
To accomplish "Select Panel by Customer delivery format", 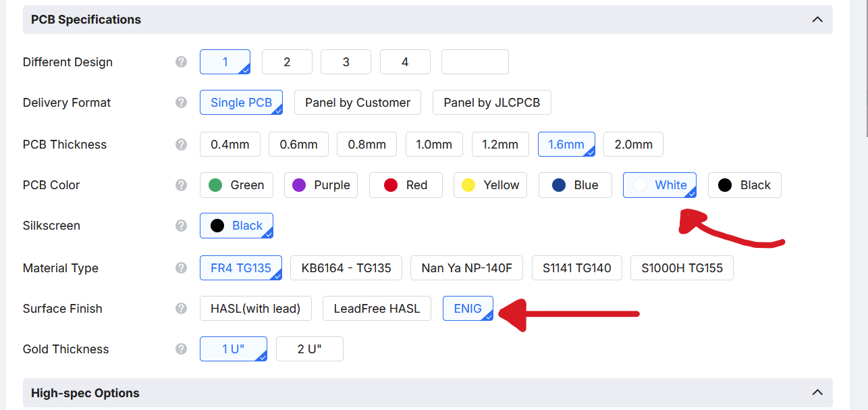I will point(358,103).
